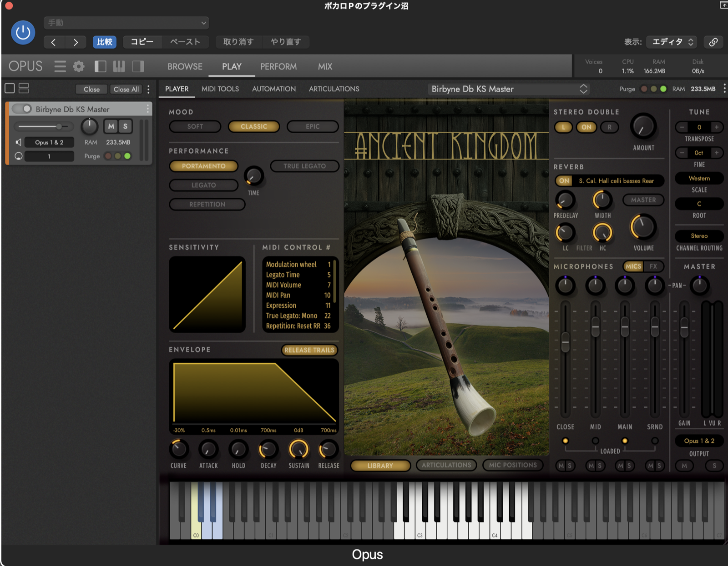Show MIC POSITIONS view button
Screen dimensions: 728x566
(513, 465)
